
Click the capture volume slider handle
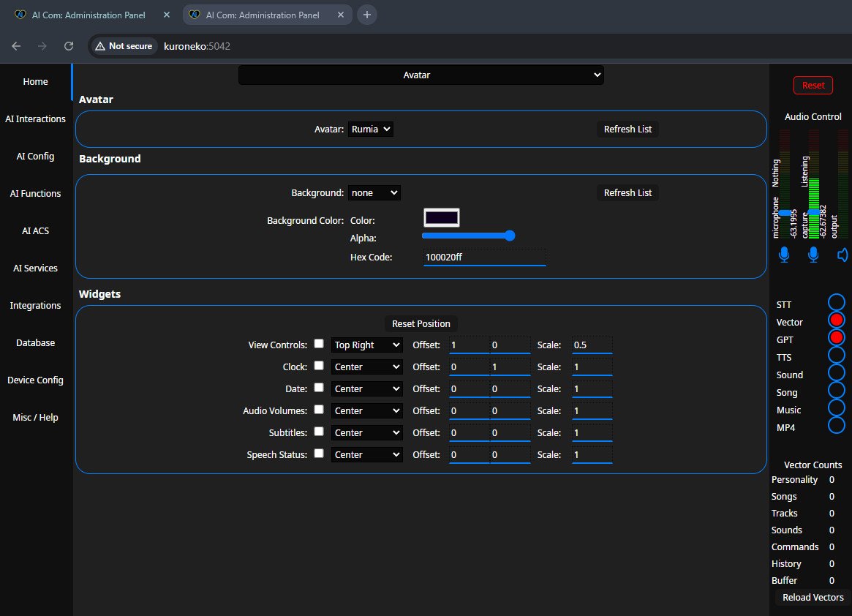click(x=813, y=211)
